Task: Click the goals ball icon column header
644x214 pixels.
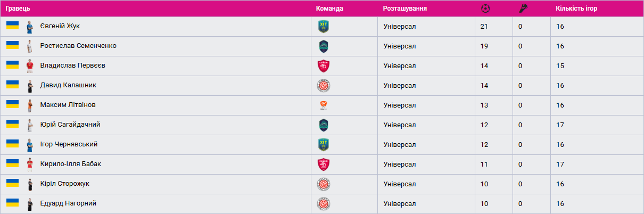Action: coord(485,9)
